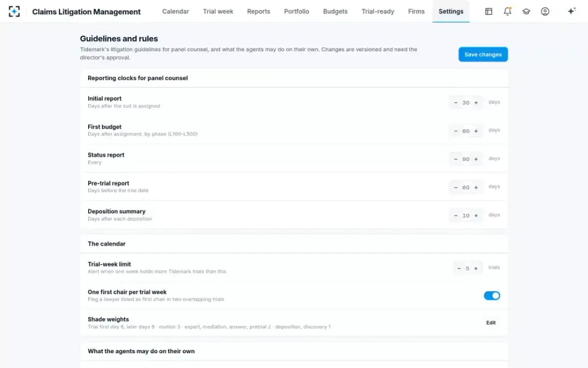Open the user account profile icon
Screen dimensions: 588x368
point(545,11)
